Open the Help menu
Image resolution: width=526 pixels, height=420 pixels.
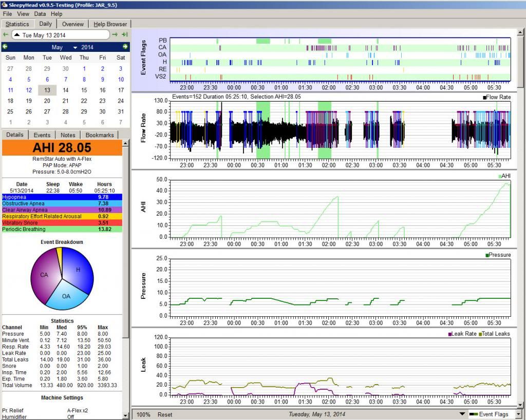click(57, 14)
